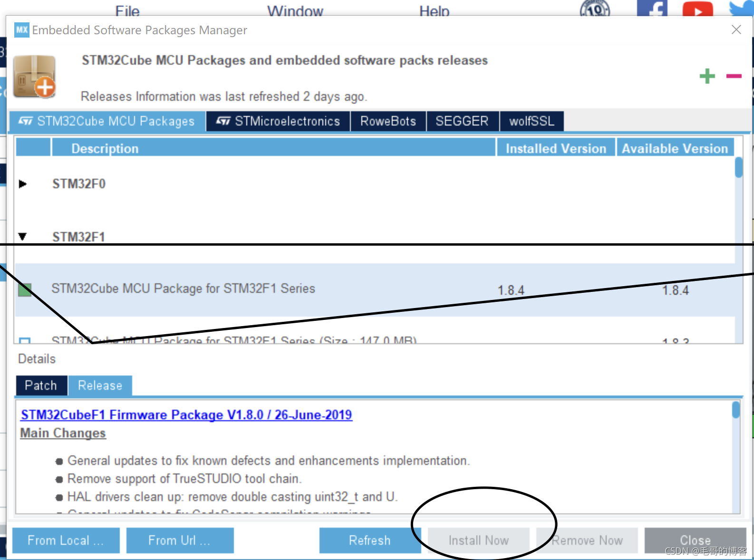Image resolution: width=754 pixels, height=560 pixels.
Task: Open the RoweBots tab
Action: (388, 121)
